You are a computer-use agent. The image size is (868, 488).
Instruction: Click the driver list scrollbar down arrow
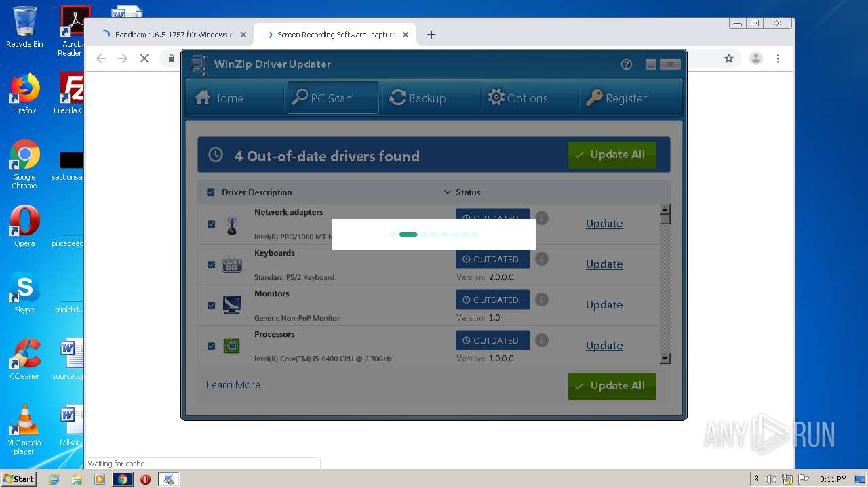pos(665,359)
